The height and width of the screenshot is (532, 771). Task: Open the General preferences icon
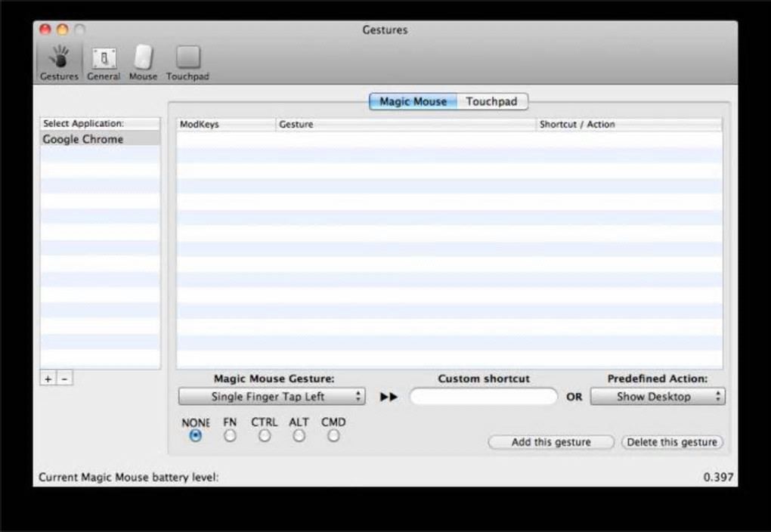[x=104, y=63]
